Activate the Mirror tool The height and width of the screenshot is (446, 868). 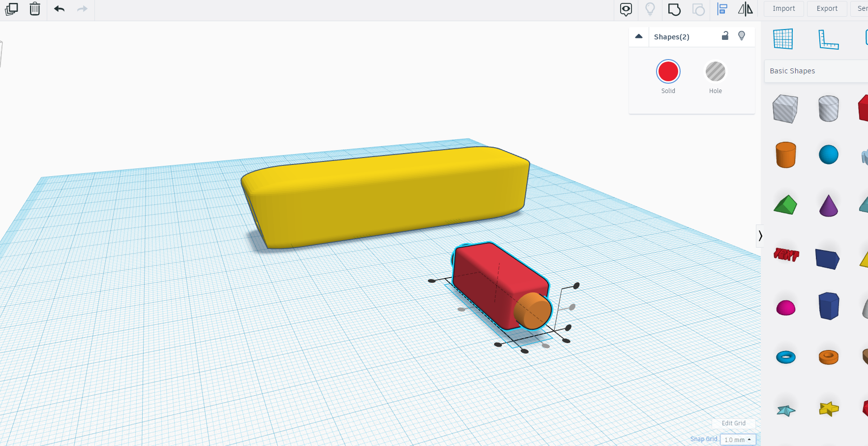click(x=746, y=9)
